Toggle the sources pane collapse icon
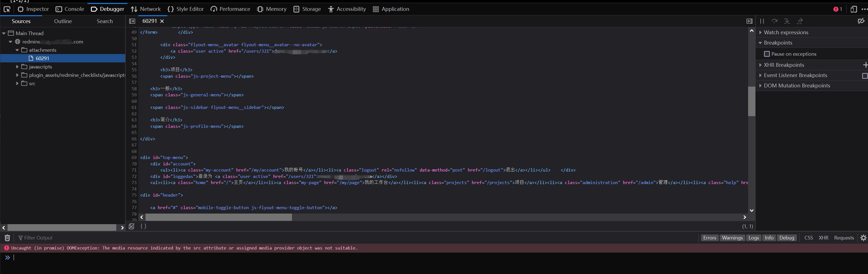868x274 pixels. pyautogui.click(x=132, y=21)
